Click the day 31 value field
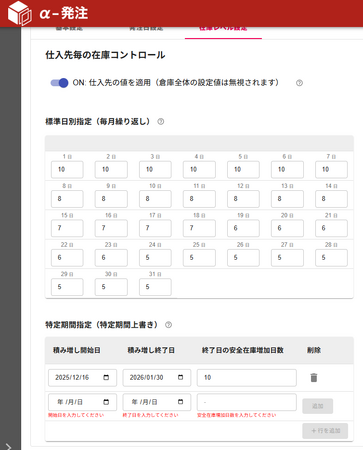364x450 pixels. coord(155,287)
